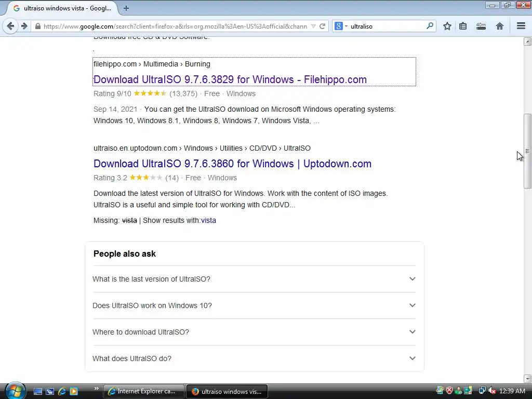The height and width of the screenshot is (399, 532).
Task: Show the bookmarks list icon
Action: pyautogui.click(x=463, y=26)
